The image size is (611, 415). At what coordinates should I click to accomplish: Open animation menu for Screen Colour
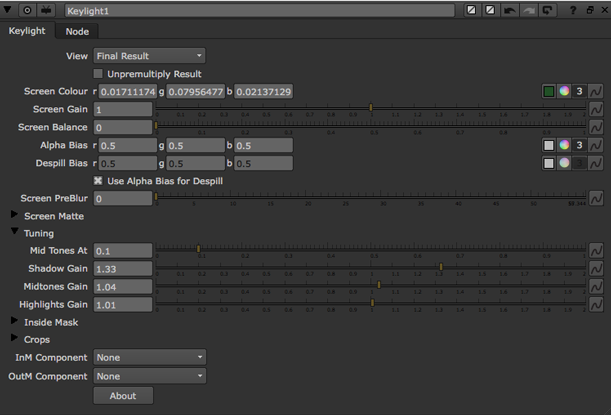tap(596, 92)
